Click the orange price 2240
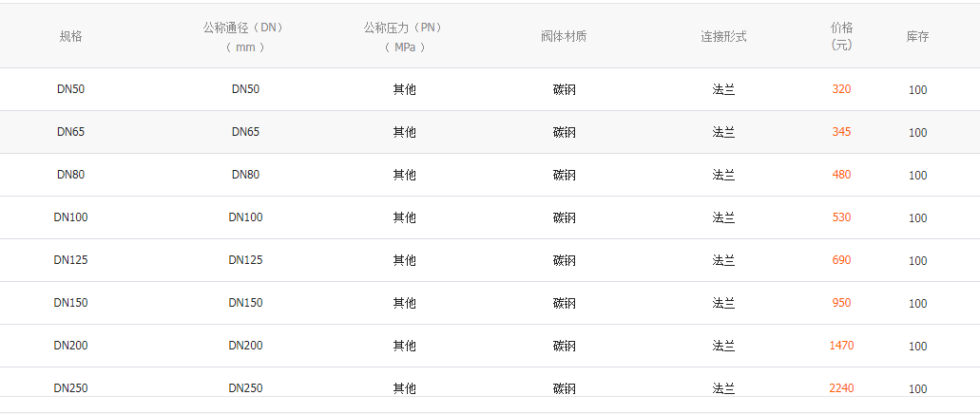The height and width of the screenshot is (414, 980). pos(841,387)
